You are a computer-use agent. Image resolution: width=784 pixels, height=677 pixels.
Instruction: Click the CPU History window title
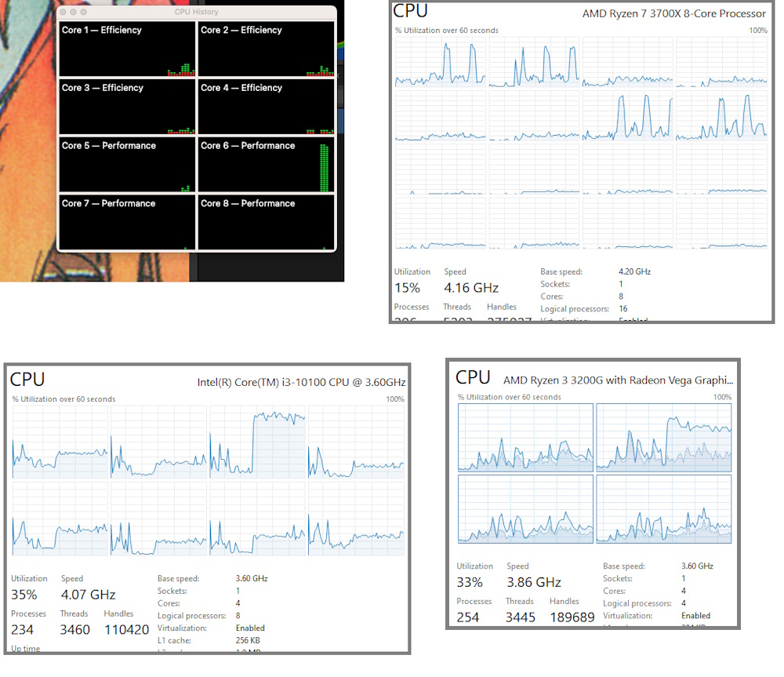196,13
